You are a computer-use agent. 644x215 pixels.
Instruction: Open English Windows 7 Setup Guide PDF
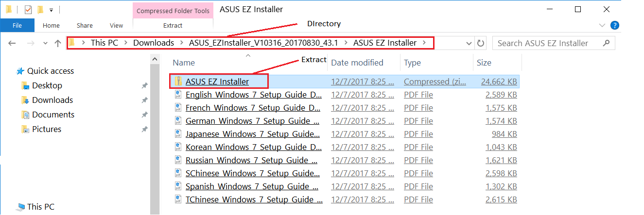253,95
